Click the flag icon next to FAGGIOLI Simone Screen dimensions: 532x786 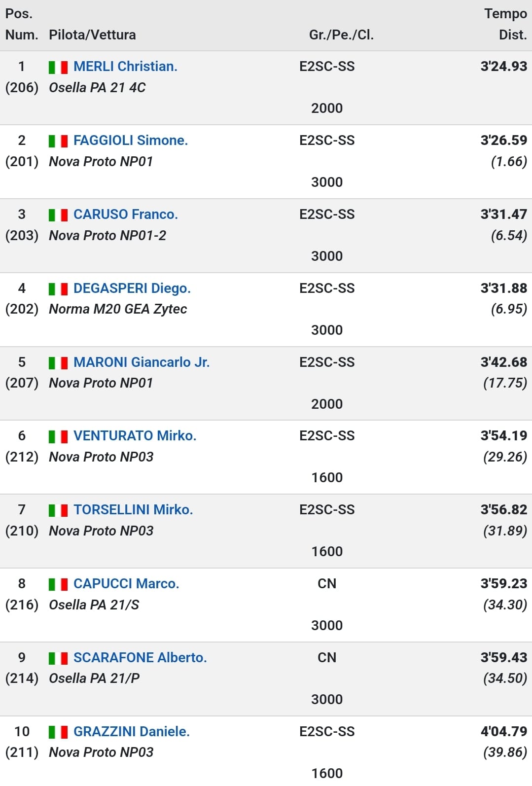click(x=58, y=141)
